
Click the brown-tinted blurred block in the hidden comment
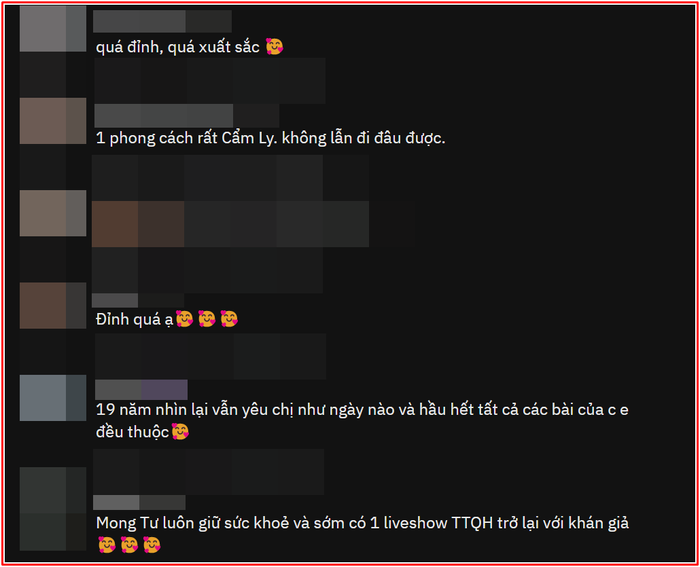tap(138, 224)
